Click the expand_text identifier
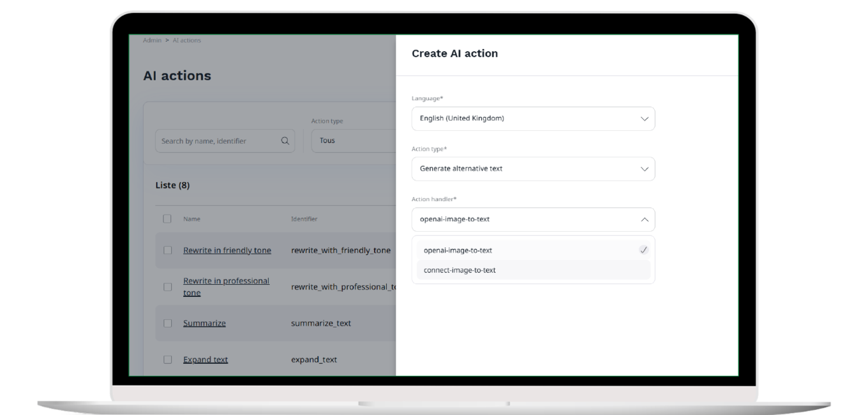868x415 pixels. pos(314,359)
